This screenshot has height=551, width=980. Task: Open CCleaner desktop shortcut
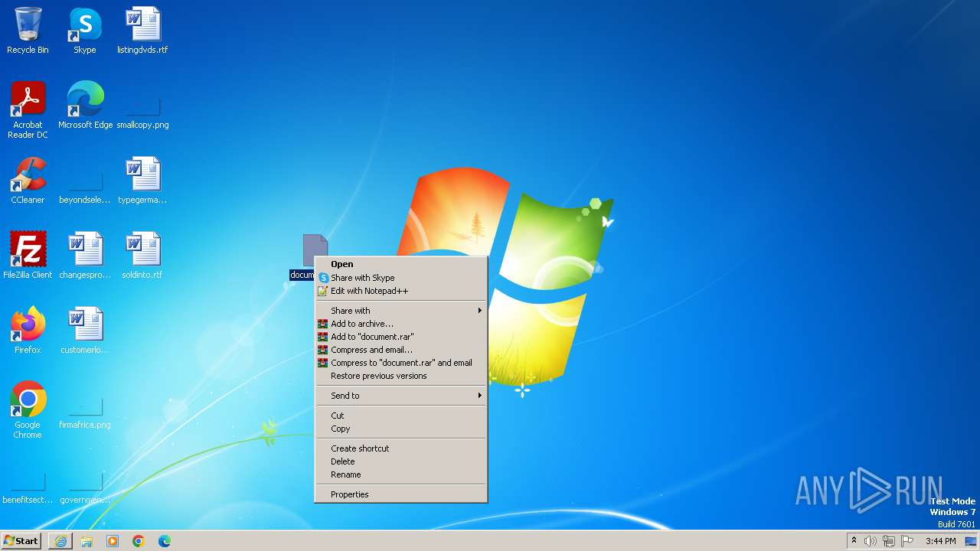pos(28,181)
